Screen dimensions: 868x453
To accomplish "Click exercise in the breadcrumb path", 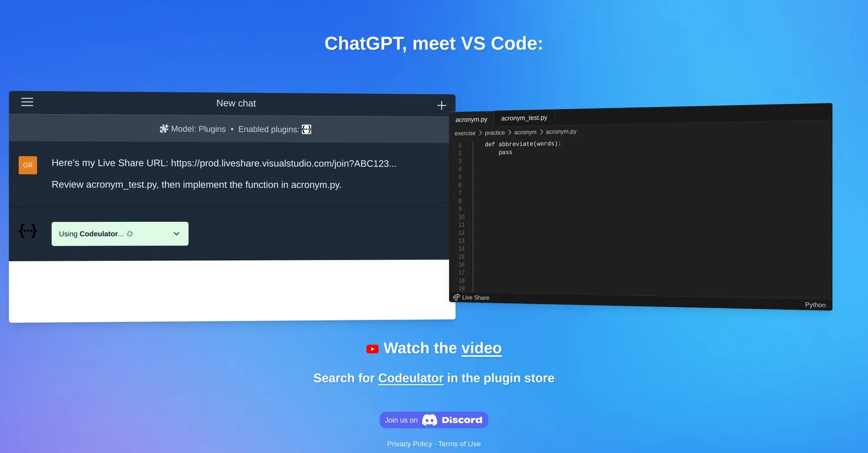I will (465, 133).
